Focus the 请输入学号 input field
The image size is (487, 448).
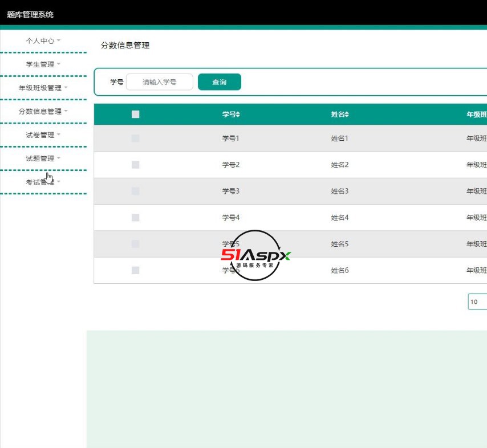coord(159,82)
